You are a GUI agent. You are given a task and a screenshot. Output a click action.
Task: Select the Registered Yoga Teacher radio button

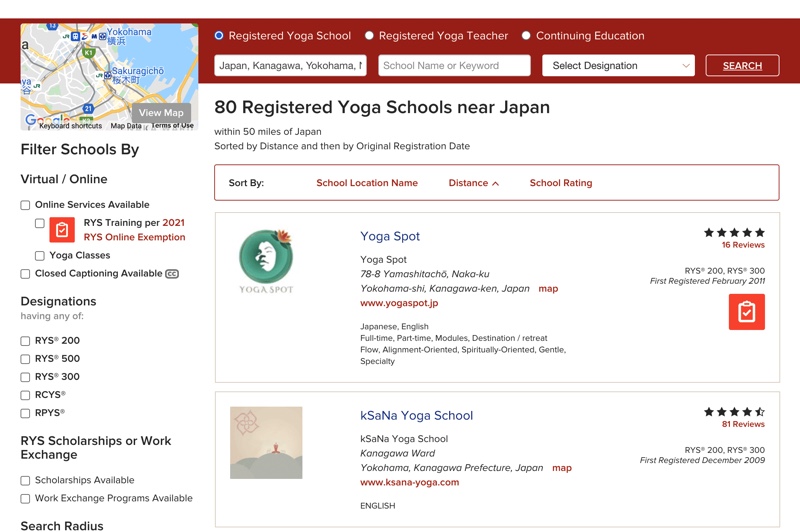tap(369, 36)
